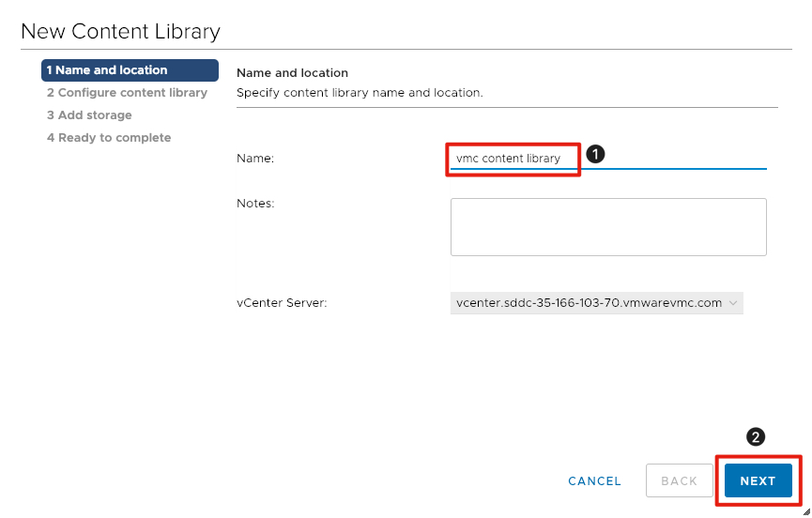Focus the Name field containing vmc content library
This screenshot has width=812, height=518.
(606, 159)
